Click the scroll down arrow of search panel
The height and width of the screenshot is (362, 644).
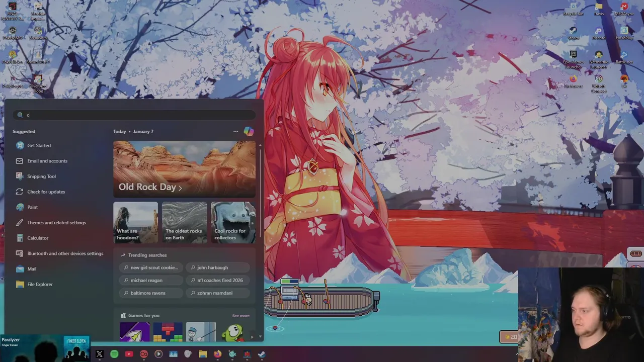point(260,336)
